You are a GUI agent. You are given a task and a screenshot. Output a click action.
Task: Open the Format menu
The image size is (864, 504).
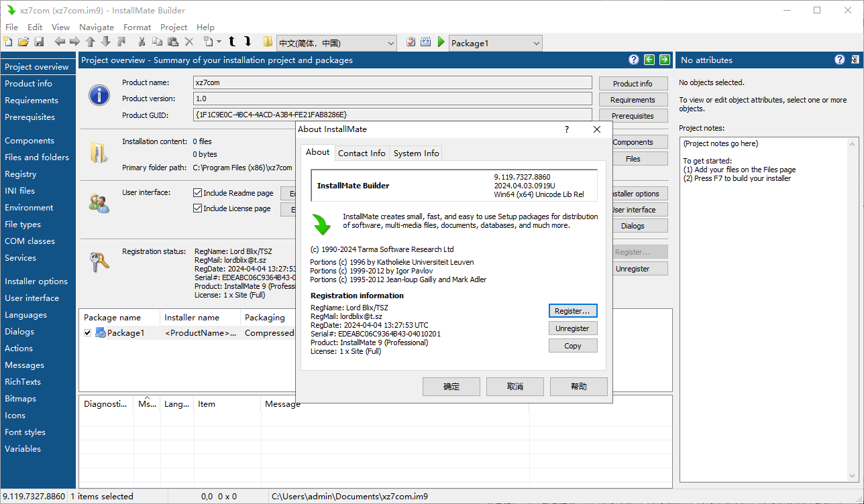coord(138,27)
